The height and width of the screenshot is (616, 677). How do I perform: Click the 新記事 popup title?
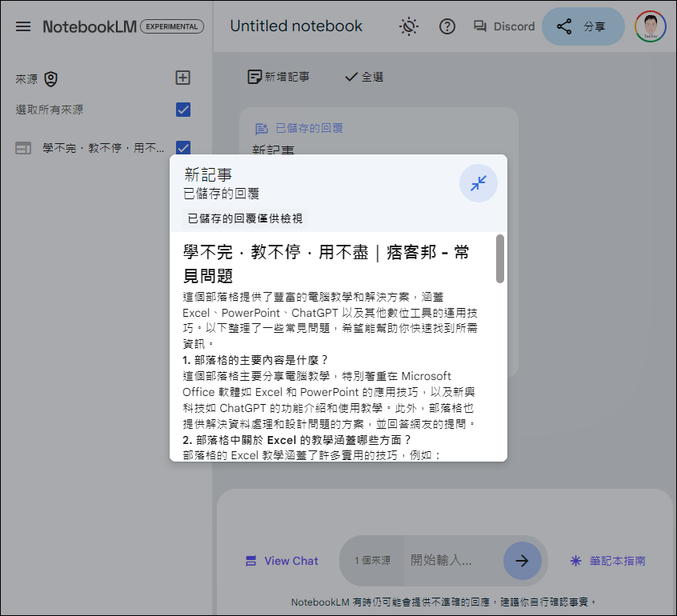point(208,175)
